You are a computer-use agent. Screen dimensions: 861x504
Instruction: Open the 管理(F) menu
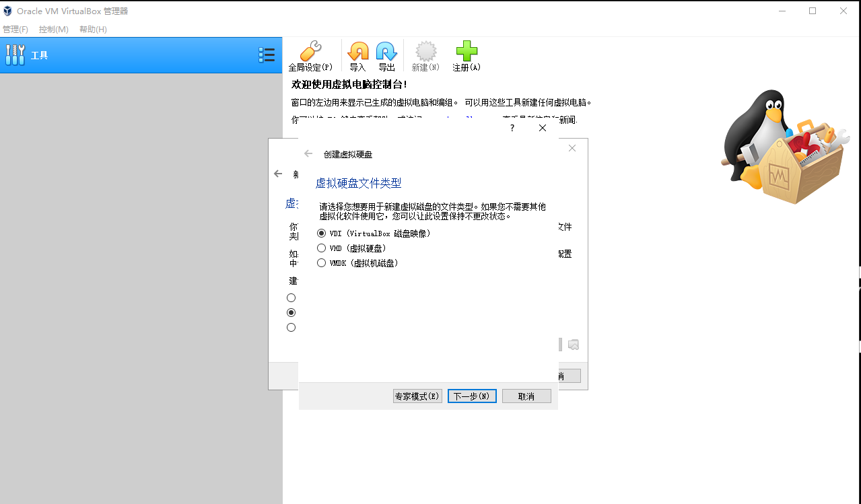[15, 29]
